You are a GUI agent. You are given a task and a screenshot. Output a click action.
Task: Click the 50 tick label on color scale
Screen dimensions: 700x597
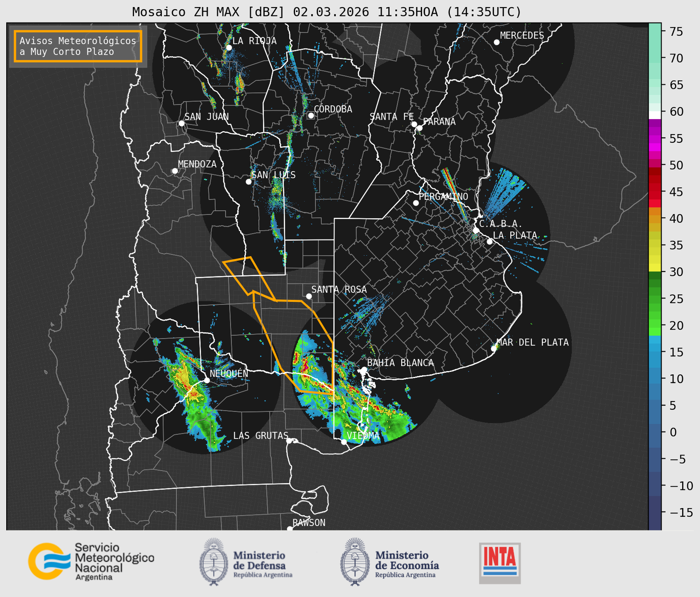click(676, 165)
